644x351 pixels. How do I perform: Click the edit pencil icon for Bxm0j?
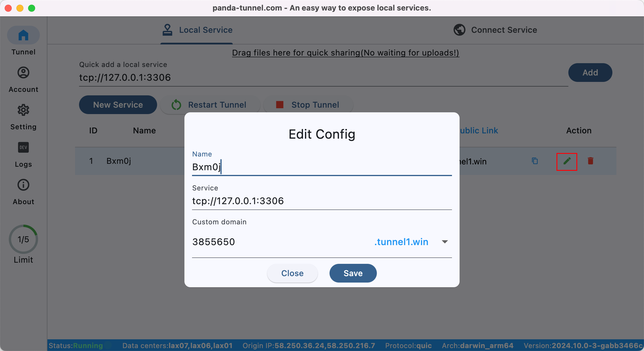click(x=567, y=161)
